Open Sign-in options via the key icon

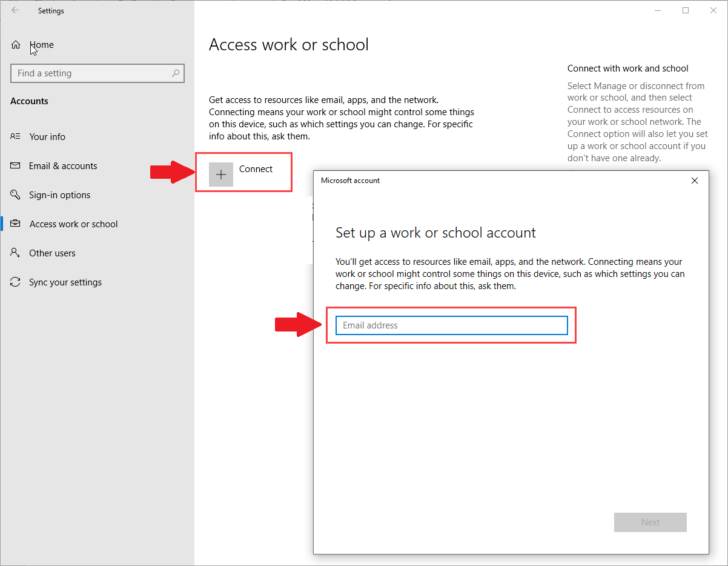(16, 195)
